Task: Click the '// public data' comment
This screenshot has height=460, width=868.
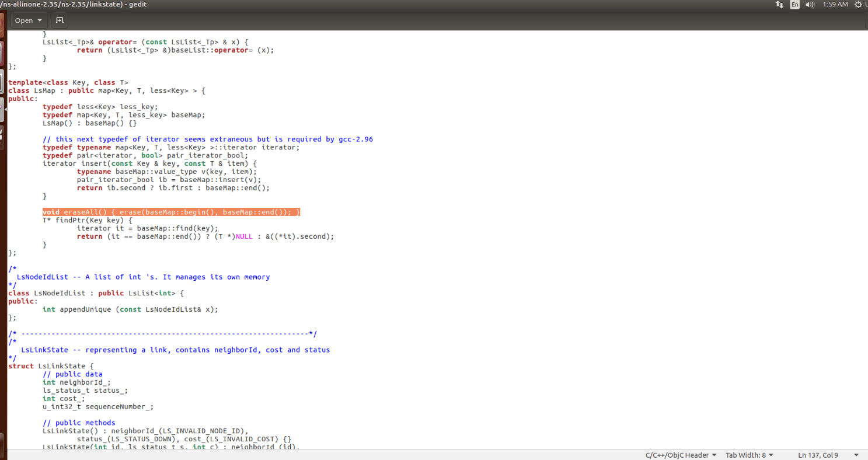Action: [72, 374]
